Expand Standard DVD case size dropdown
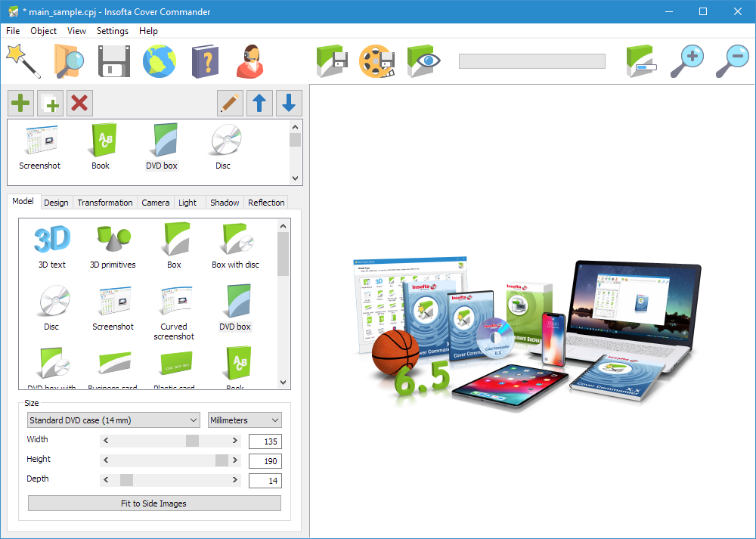756x539 pixels. click(x=113, y=420)
